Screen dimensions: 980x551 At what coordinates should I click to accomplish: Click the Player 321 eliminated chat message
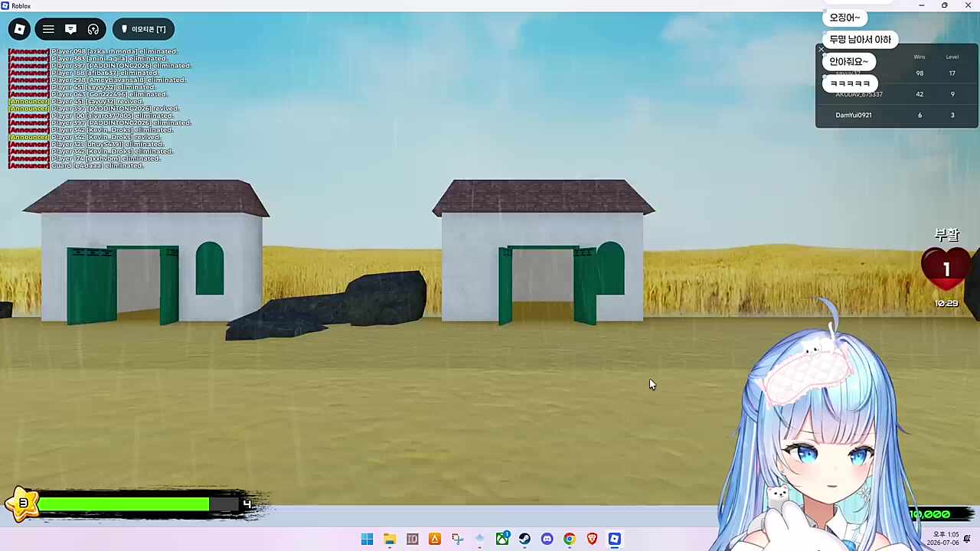87,144
